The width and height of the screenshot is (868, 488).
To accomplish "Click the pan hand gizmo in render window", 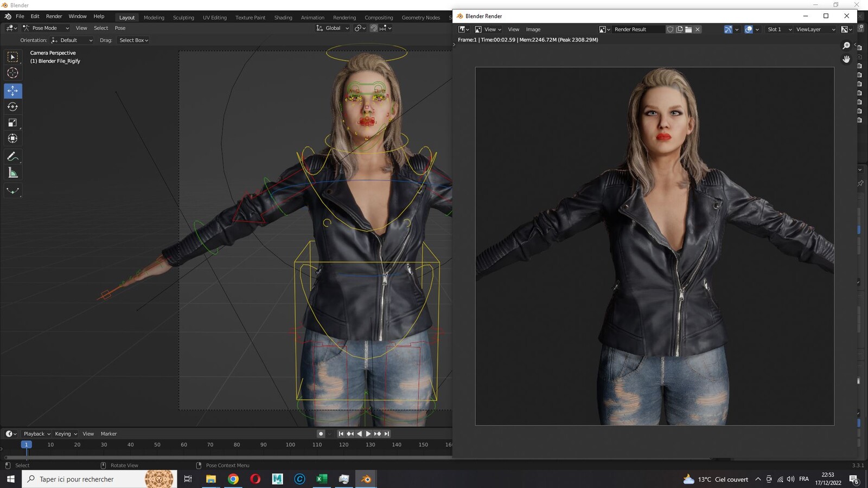I will tap(846, 59).
